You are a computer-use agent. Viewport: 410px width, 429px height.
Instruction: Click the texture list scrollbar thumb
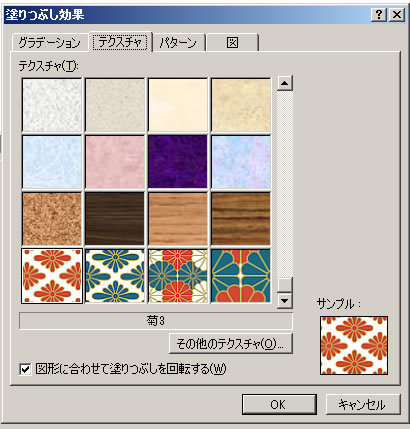coord(285,285)
